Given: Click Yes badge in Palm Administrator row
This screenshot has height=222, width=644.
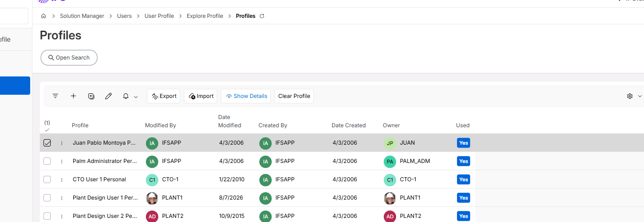Looking at the screenshot, I should (x=463, y=161).
